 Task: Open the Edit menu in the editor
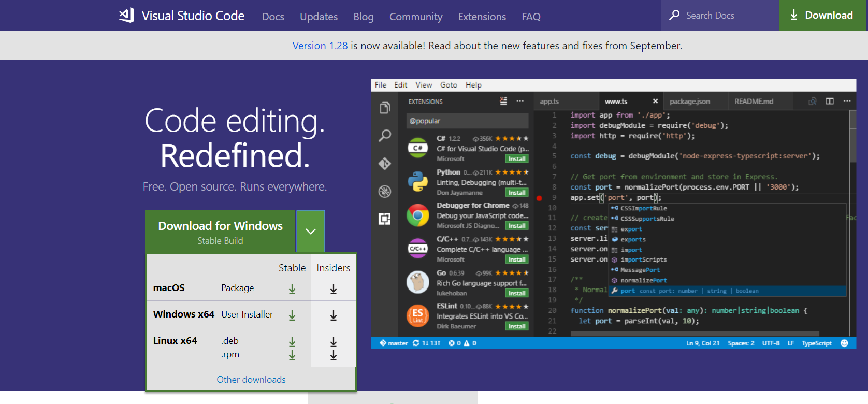click(401, 85)
